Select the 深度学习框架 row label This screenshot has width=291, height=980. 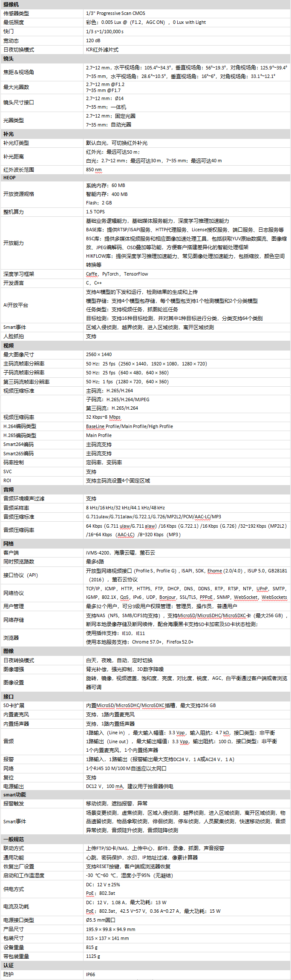click(19, 274)
